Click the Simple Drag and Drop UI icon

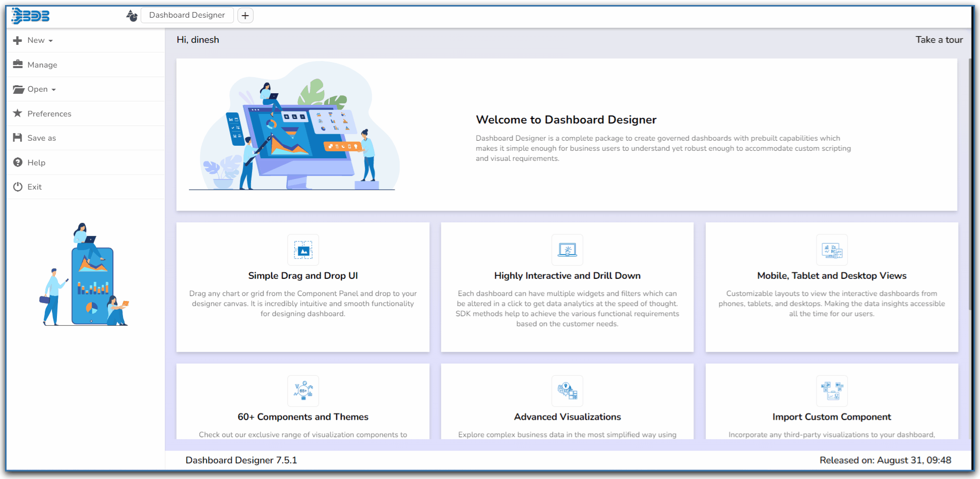(x=303, y=250)
